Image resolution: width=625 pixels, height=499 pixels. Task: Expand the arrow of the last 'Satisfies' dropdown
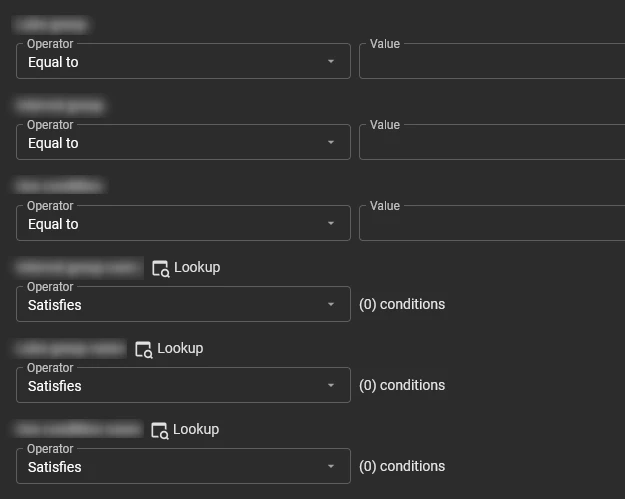[x=331, y=467]
